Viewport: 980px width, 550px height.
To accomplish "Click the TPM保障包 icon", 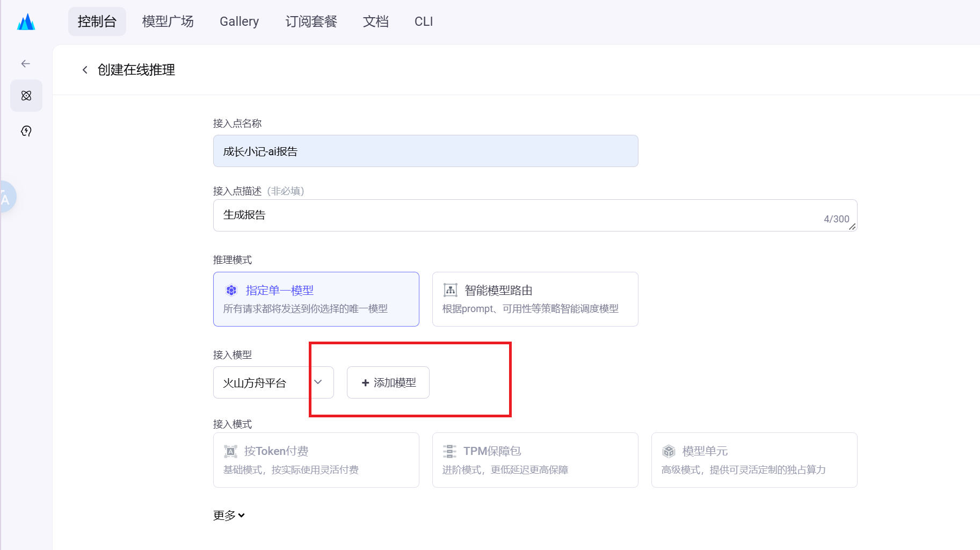I will click(449, 451).
